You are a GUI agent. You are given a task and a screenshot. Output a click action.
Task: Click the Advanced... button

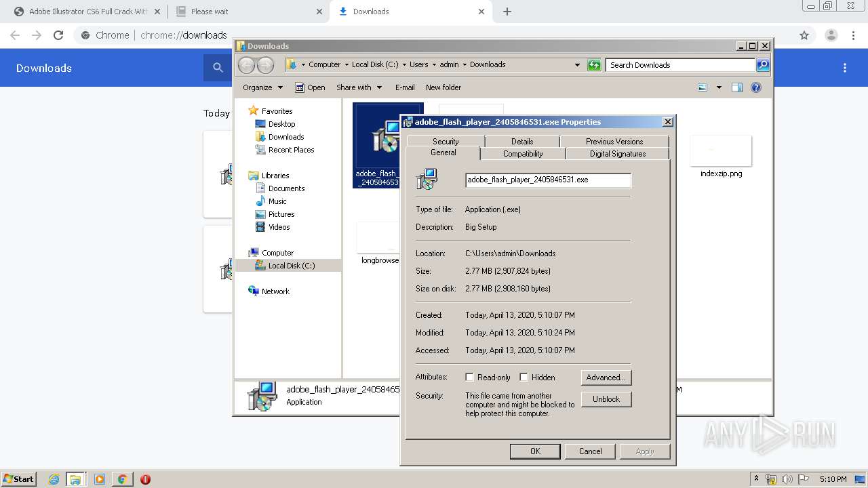pos(606,378)
